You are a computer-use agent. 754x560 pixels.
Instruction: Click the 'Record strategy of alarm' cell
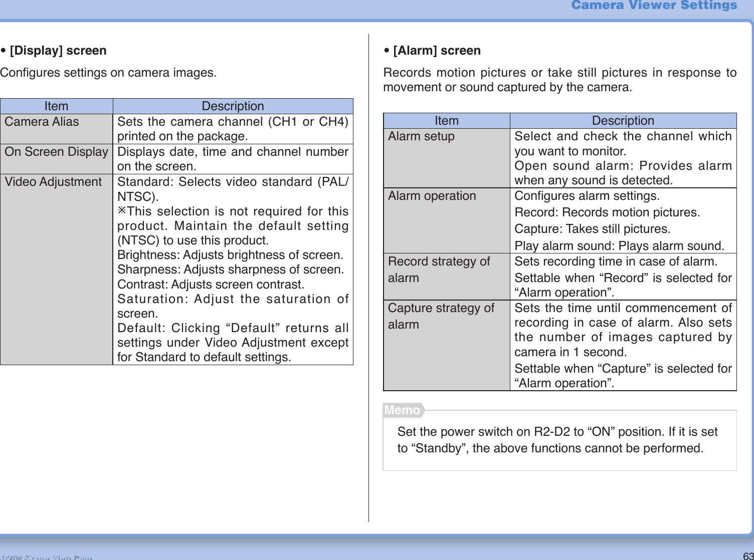click(447, 277)
